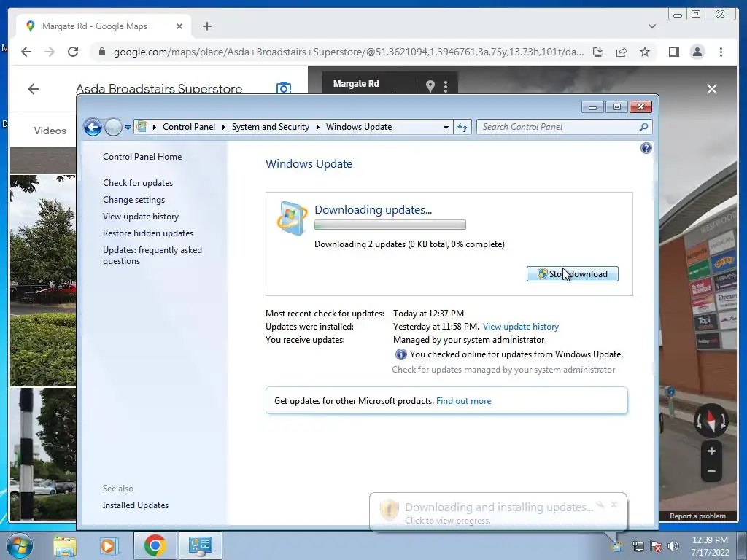Close the Margate Rd Google Maps tab
Viewport: 747px width, 560px height.
click(179, 26)
